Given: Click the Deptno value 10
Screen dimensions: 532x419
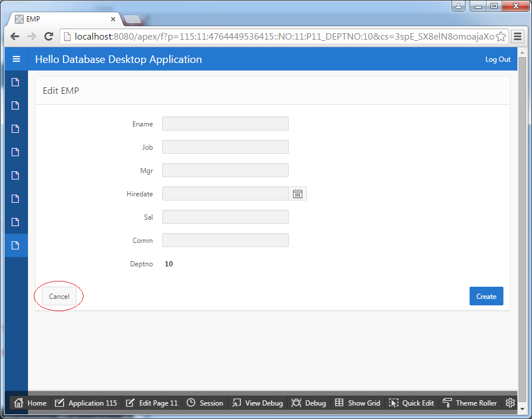Looking at the screenshot, I should pyautogui.click(x=169, y=264).
